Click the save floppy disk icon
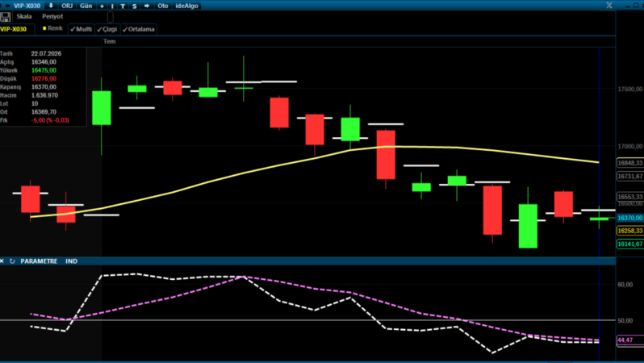Screen dimensions: 644x363 click(x=6, y=17)
